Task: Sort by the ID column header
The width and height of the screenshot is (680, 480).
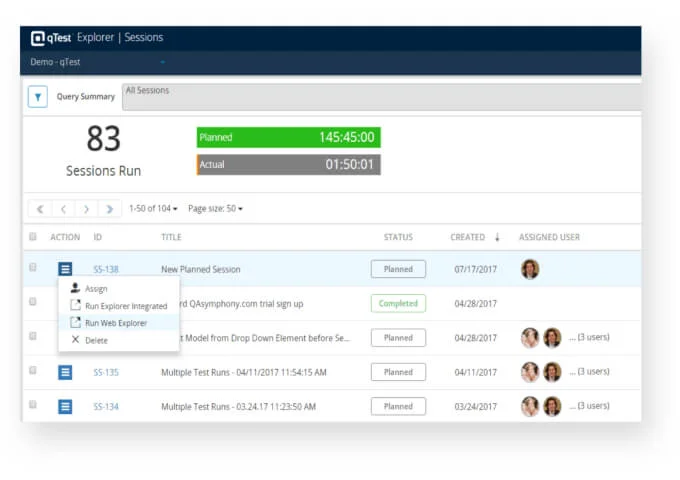Action: 98,237
